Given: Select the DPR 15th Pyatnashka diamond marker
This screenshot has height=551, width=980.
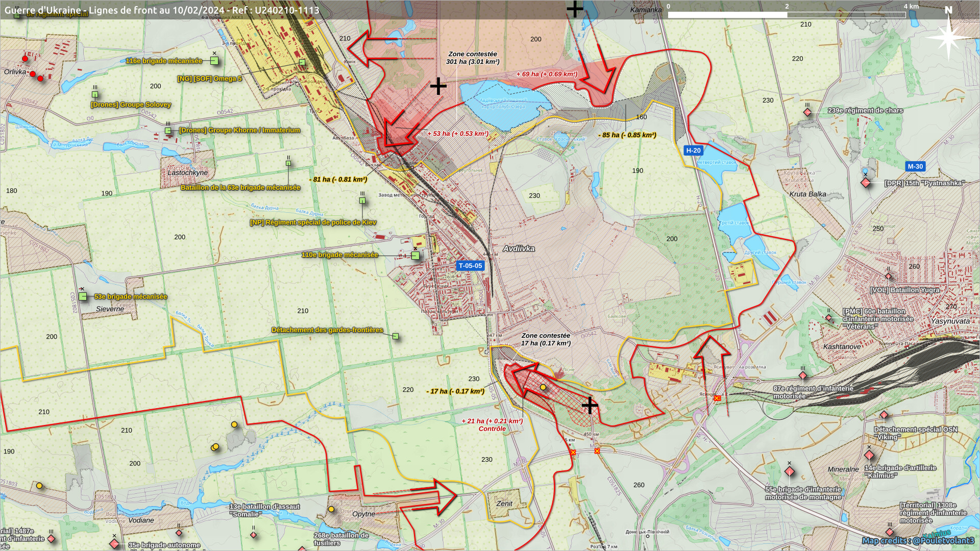Looking at the screenshot, I should point(866,182).
